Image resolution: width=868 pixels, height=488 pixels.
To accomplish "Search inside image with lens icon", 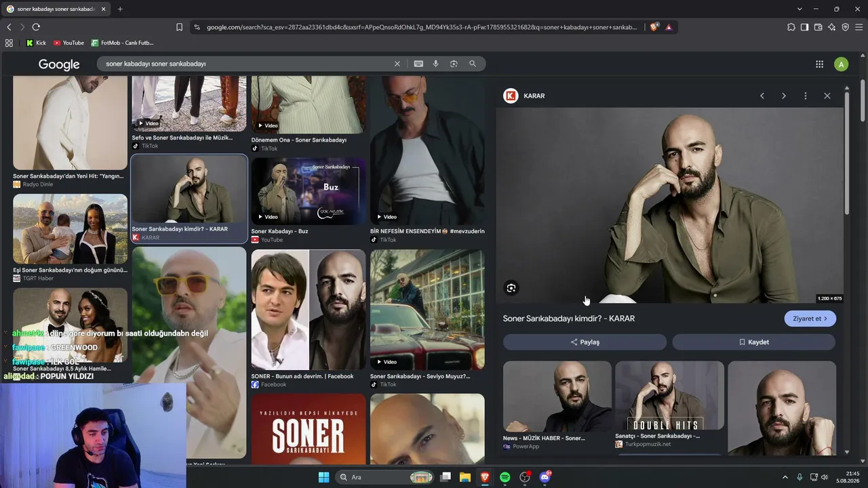I will (x=511, y=288).
